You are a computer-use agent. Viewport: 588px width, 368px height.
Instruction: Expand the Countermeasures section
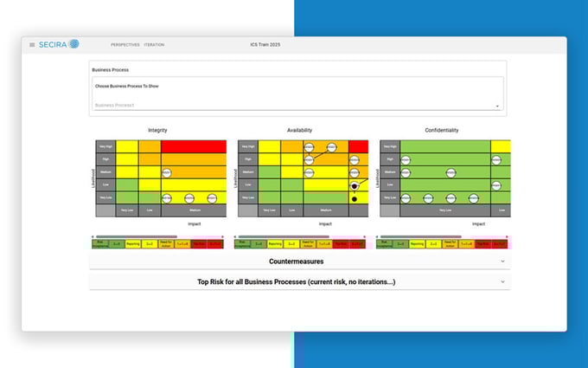(x=299, y=260)
